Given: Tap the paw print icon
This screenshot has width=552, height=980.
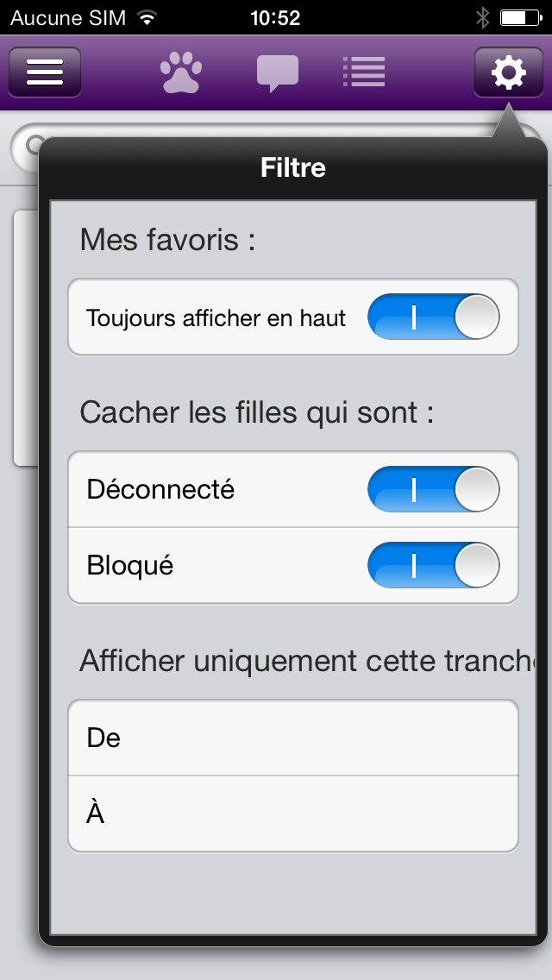Looking at the screenshot, I should click(x=181, y=72).
